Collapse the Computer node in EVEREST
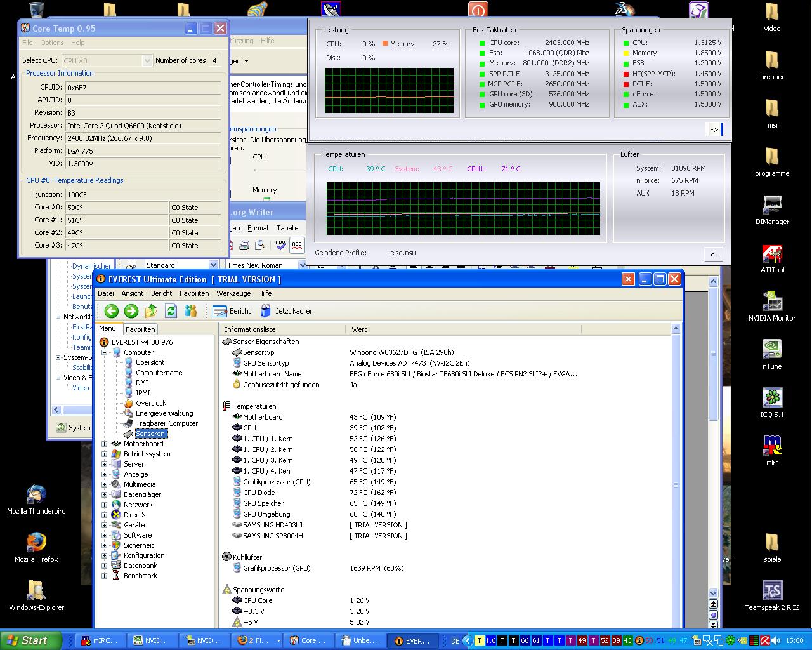 (105, 352)
